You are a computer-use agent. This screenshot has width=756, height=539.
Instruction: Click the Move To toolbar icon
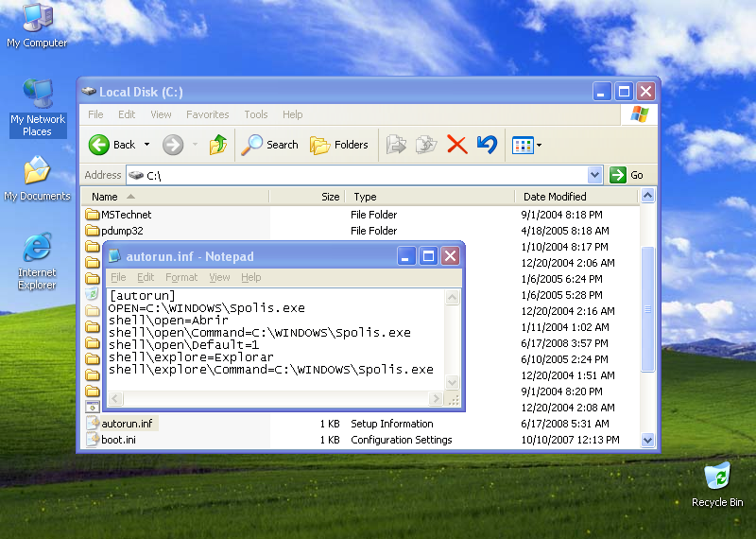pos(396,145)
